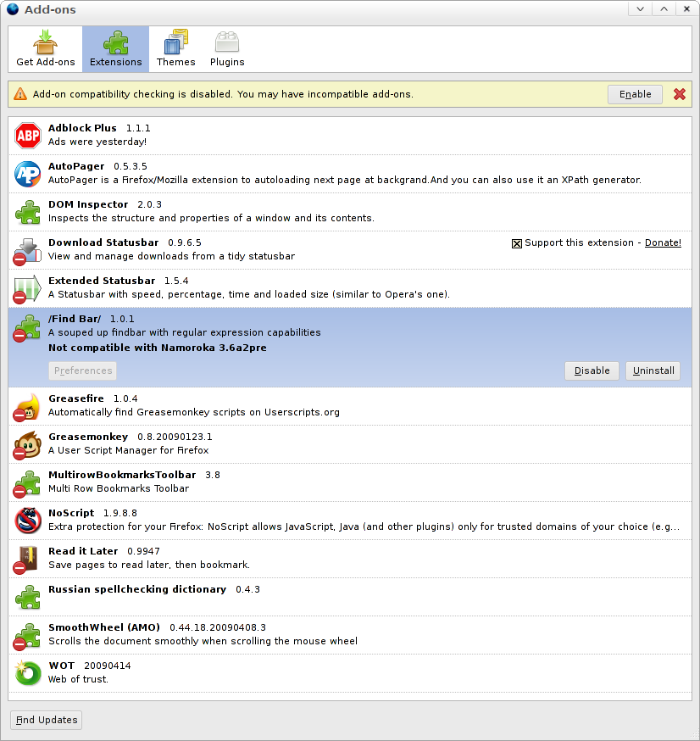Click the WOT green ring icon
Screen dimensions: 700x741
27,673
